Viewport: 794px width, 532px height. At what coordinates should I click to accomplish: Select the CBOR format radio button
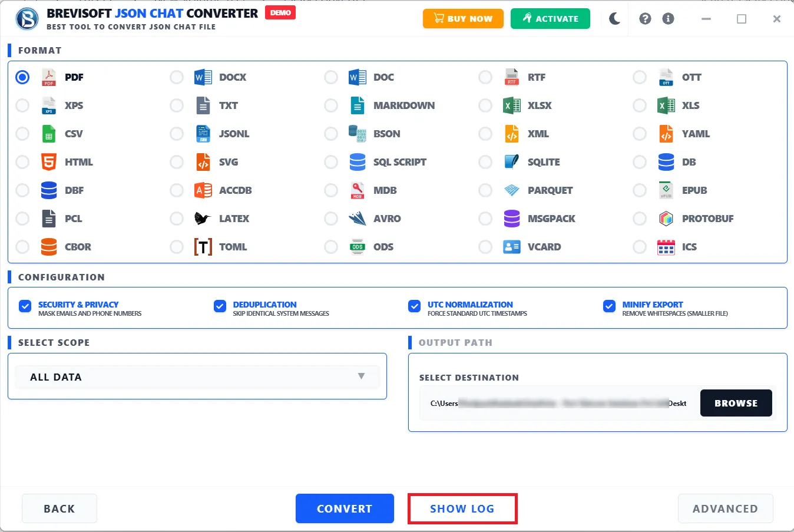[x=22, y=247]
